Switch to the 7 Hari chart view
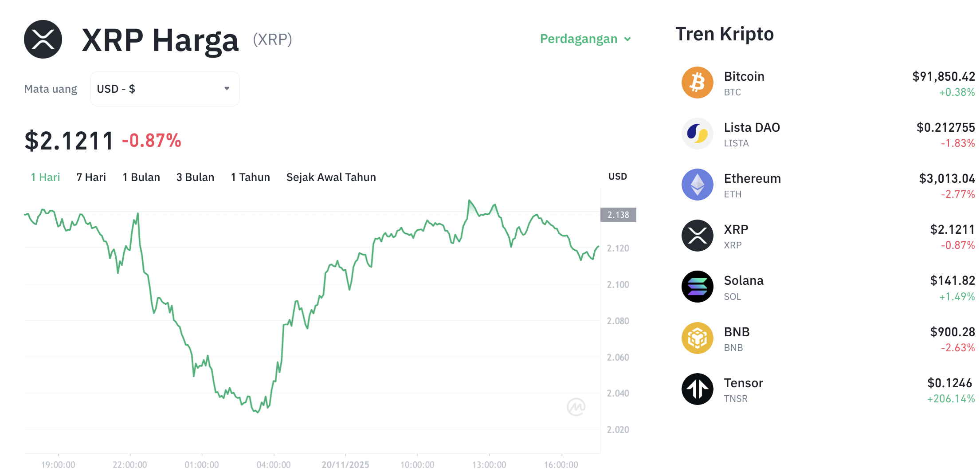Screen dimensions: 980x472 point(90,177)
